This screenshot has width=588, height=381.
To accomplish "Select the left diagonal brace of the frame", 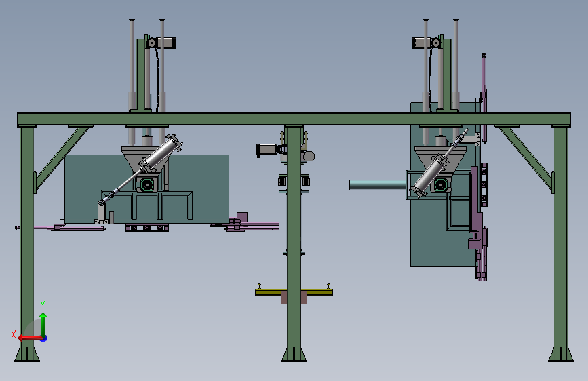I will (x=62, y=158).
